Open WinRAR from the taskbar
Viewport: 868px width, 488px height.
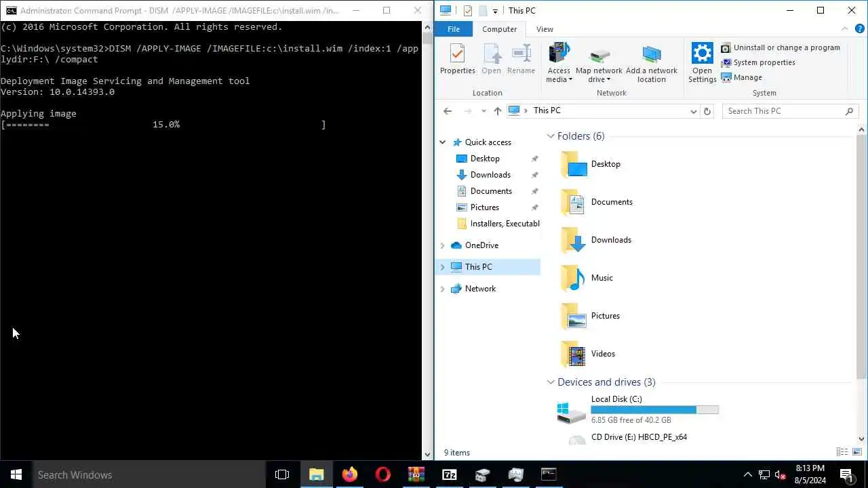(x=416, y=474)
